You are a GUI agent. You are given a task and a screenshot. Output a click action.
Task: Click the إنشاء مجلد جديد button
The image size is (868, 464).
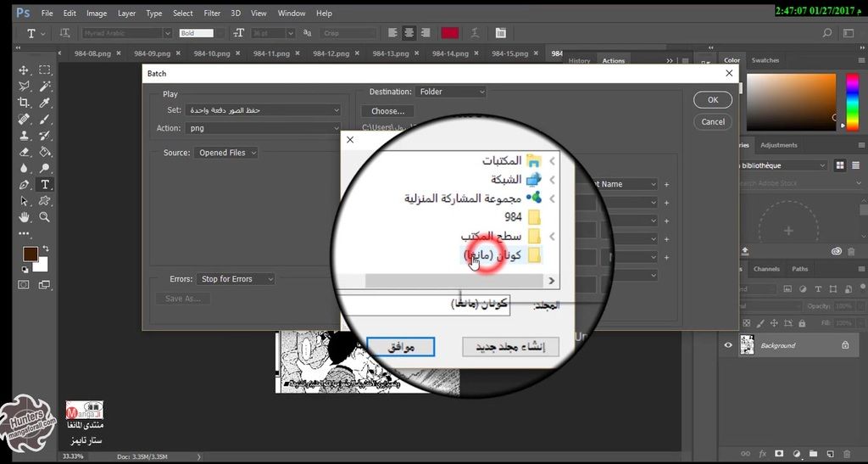click(x=510, y=347)
